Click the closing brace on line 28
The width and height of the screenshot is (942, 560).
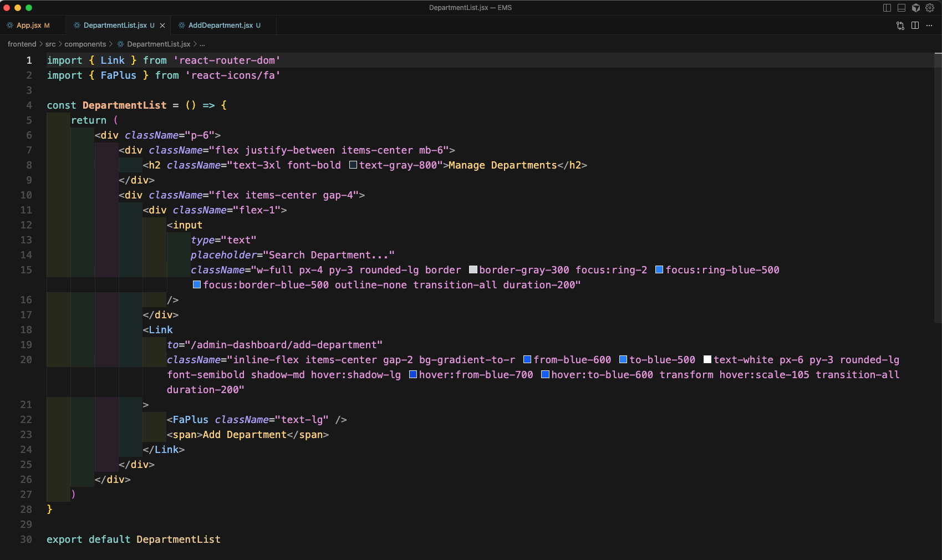49,510
